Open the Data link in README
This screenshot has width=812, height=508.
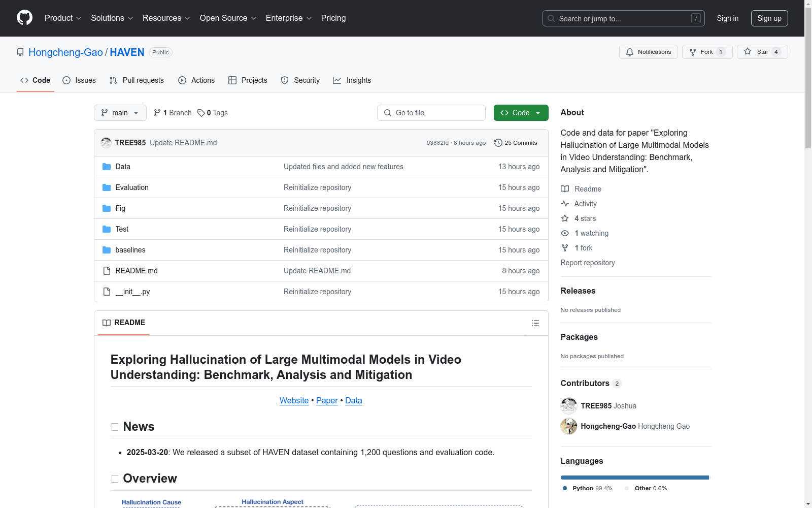click(x=354, y=401)
